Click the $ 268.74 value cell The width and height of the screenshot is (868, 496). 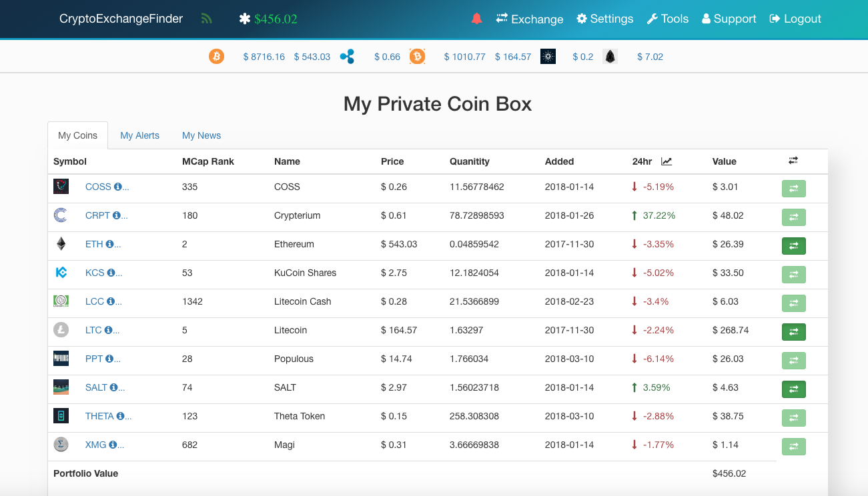pos(731,330)
